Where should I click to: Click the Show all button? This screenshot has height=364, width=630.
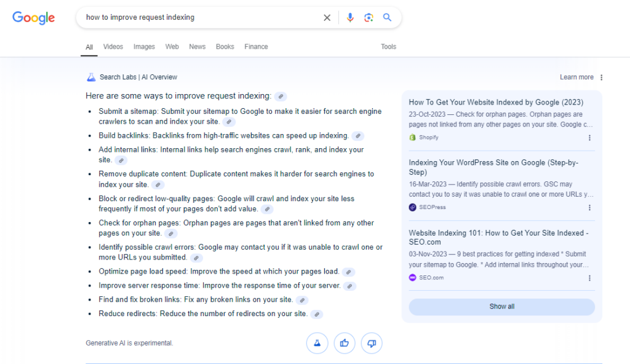tap(502, 307)
